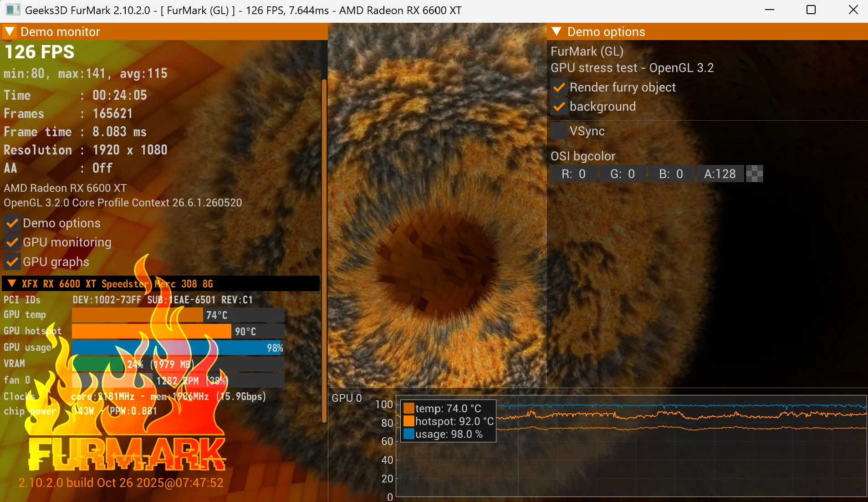Close the FurMark window
The image size is (868, 502).
point(853,10)
